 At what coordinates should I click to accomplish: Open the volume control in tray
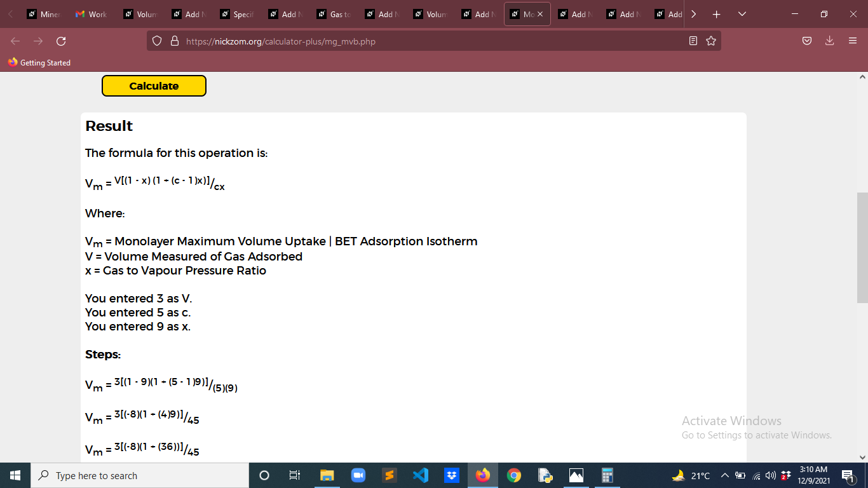771,475
